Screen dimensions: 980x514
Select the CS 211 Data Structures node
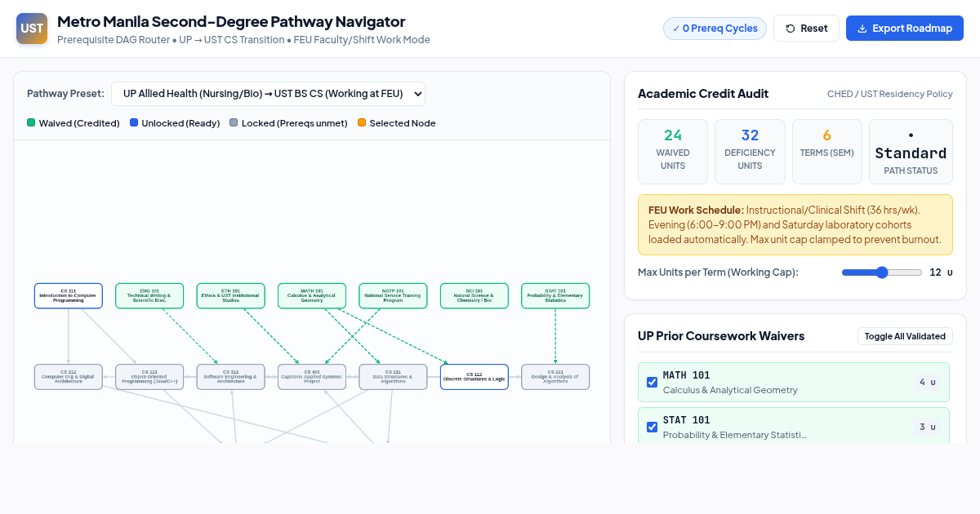(394, 377)
